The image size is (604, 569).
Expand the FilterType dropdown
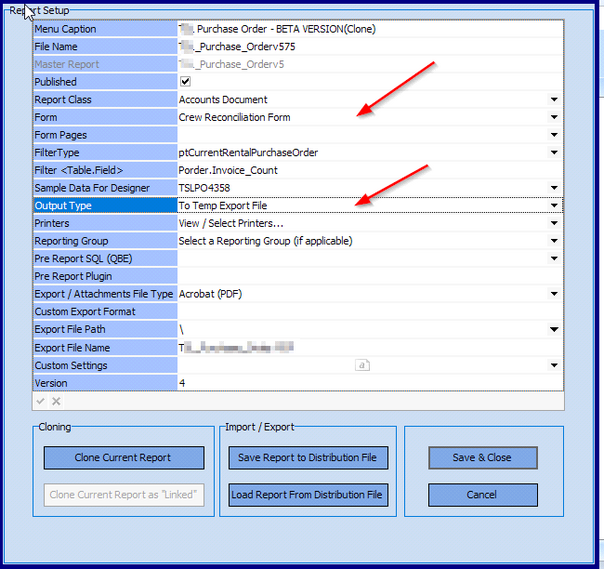tap(554, 153)
